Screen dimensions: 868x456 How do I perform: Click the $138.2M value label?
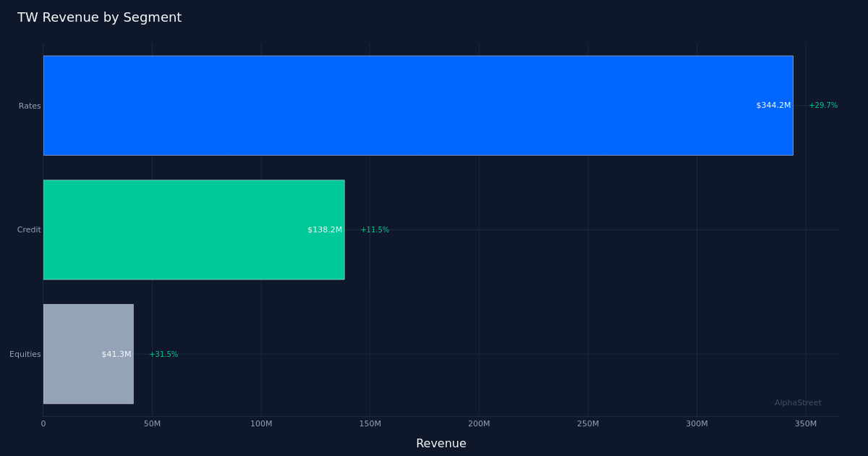click(x=325, y=230)
